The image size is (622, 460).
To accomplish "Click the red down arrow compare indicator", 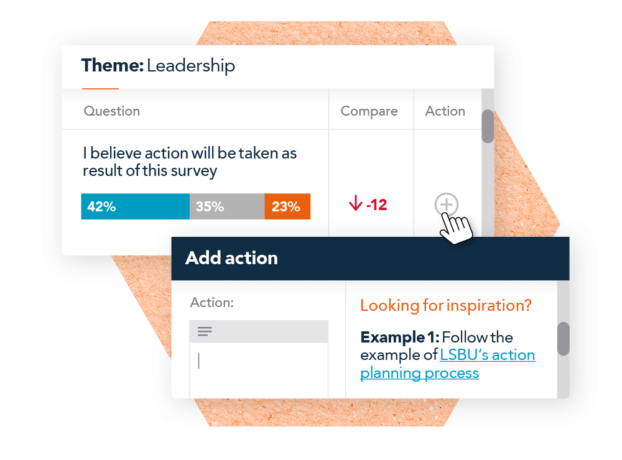I will point(355,203).
